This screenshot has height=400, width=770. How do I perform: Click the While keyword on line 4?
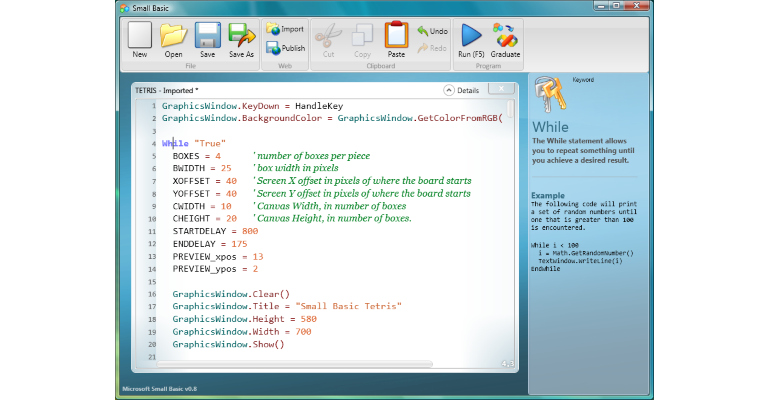[x=175, y=143]
